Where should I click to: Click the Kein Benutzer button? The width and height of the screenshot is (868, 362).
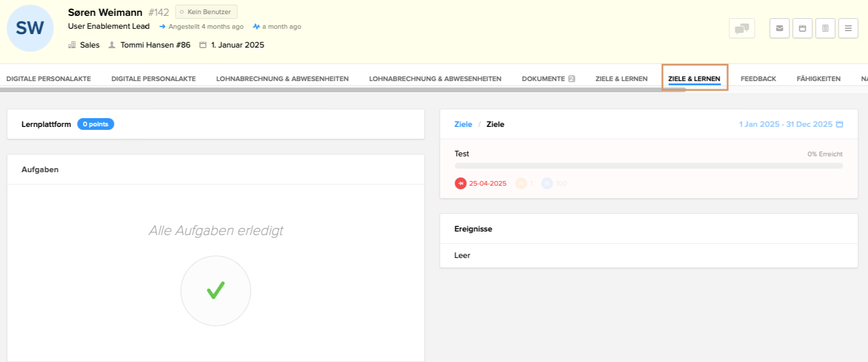pyautogui.click(x=206, y=11)
